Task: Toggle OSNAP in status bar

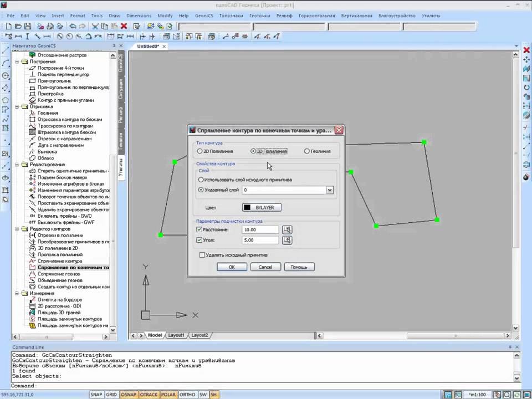Action: (x=129, y=395)
